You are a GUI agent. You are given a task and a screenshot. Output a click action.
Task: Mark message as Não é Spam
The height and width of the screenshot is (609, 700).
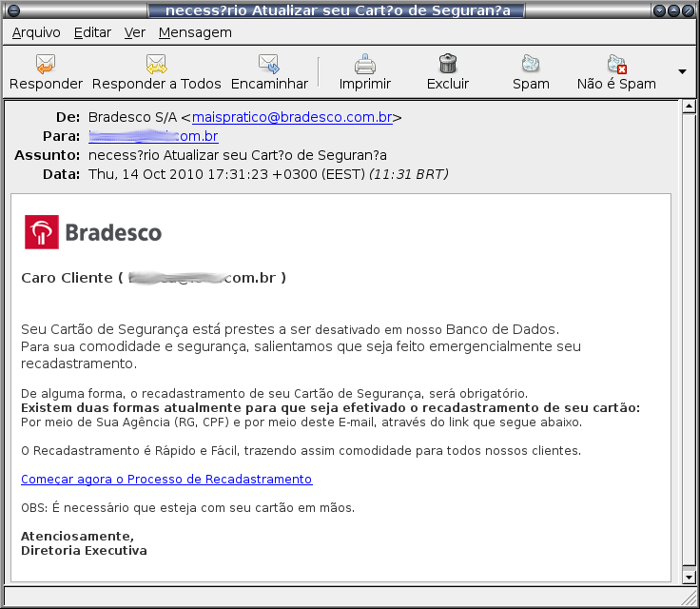tap(616, 64)
